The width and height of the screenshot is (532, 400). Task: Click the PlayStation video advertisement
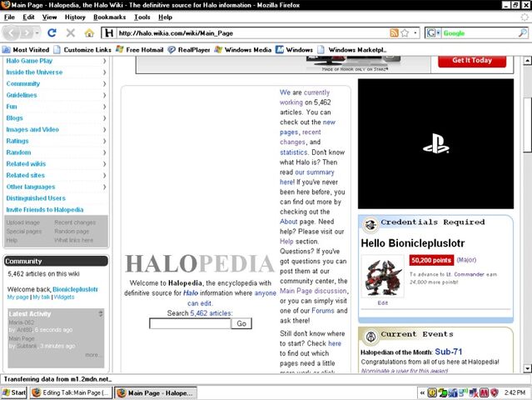click(x=435, y=144)
